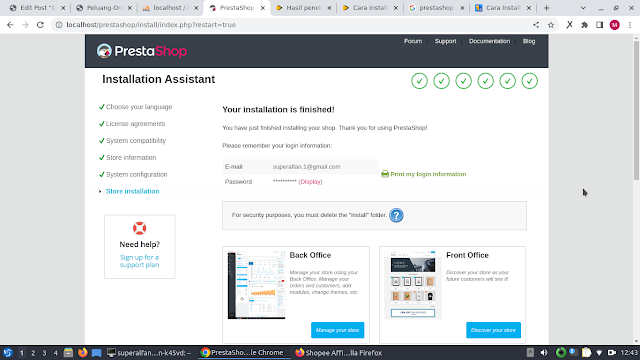
Task: Reload the page with the refresh icon
Action: click(x=40, y=25)
